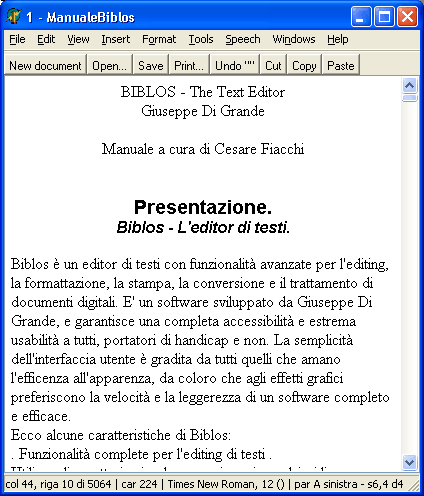
Task: Click the Open... toolbar button
Action: (110, 65)
